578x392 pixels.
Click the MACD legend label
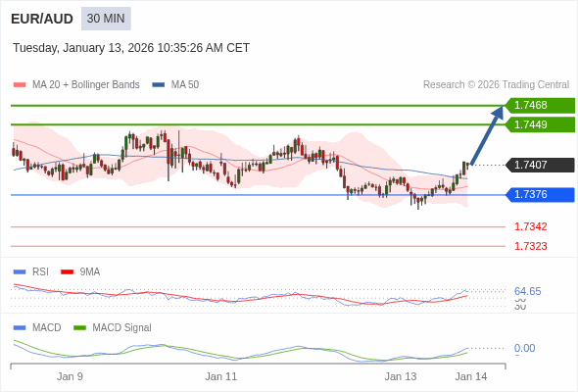47,328
